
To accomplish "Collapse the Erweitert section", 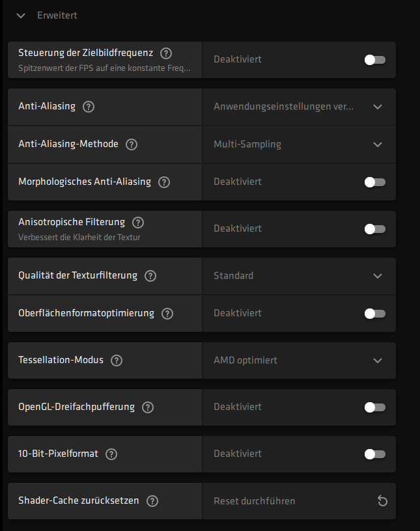I will click(x=21, y=15).
